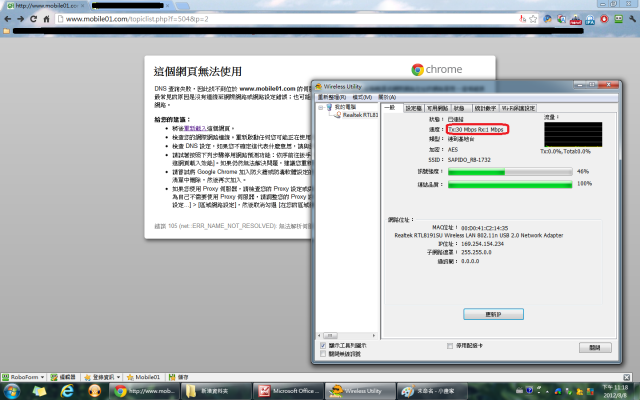Open the Chrome home page

click(46, 19)
